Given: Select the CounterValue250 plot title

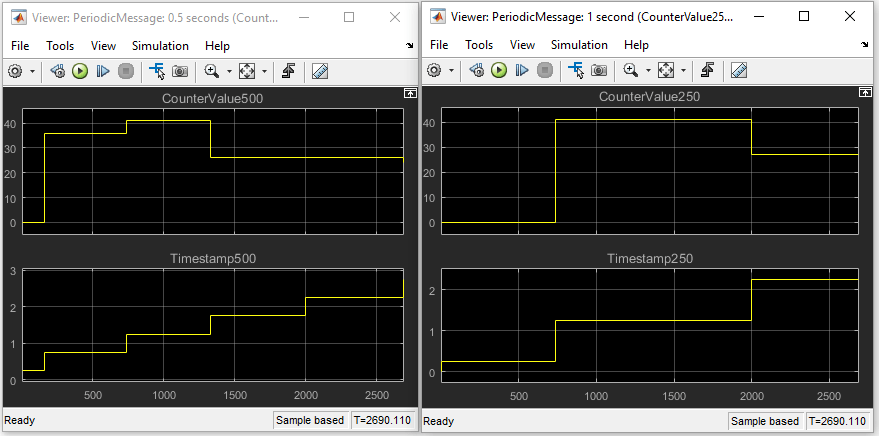Looking at the screenshot, I should click(650, 97).
